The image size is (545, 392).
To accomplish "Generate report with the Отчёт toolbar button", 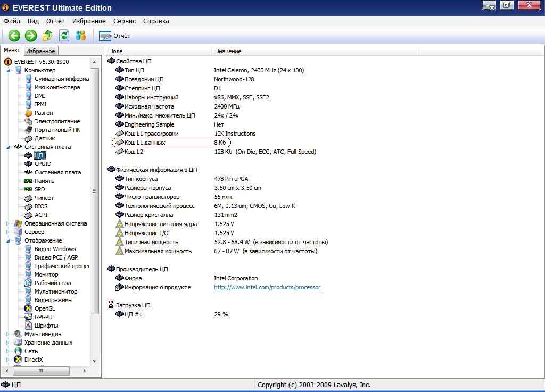I will tap(115, 36).
